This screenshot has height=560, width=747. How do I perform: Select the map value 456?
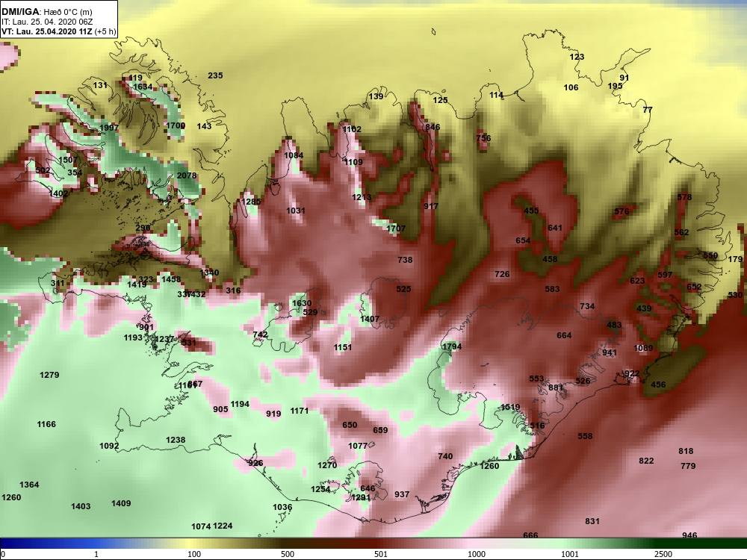tap(658, 385)
